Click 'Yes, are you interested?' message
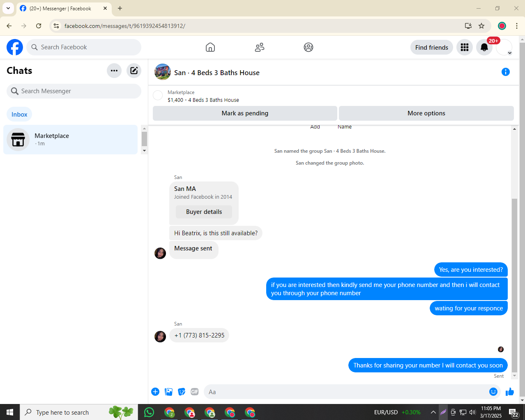Screen dimensions: 525x420 coord(471,270)
